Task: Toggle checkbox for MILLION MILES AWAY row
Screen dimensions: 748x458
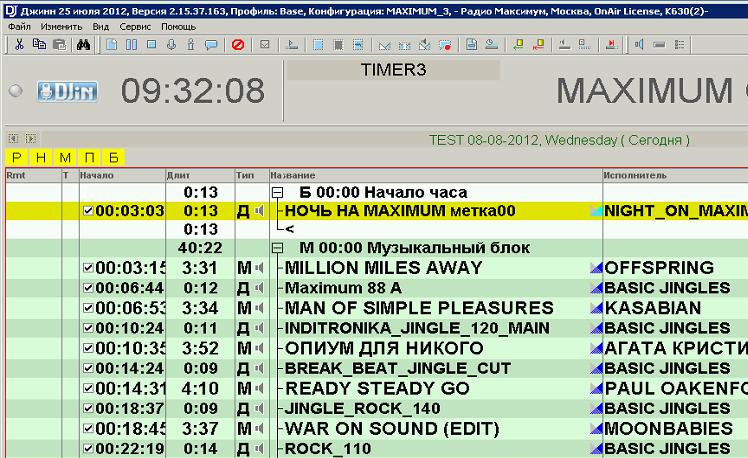Action: (88, 268)
